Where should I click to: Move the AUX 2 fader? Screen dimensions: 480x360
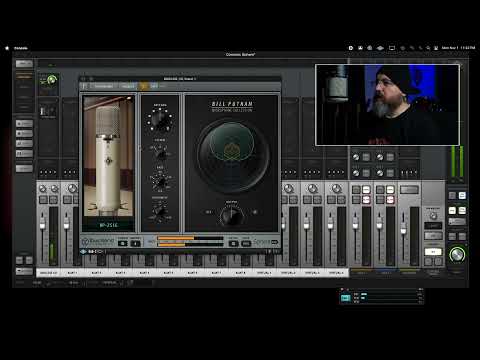(x=379, y=224)
